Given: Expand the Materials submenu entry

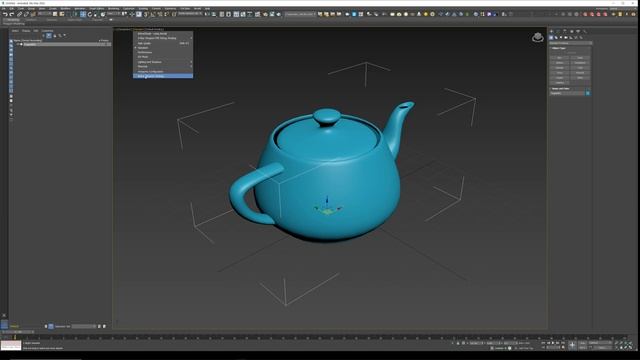Looking at the screenshot, I should click(x=163, y=67).
